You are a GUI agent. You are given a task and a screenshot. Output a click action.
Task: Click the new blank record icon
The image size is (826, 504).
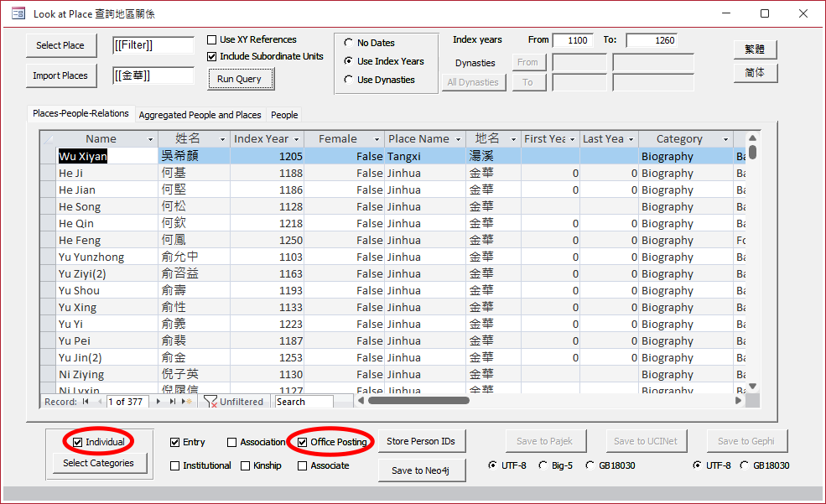click(188, 402)
